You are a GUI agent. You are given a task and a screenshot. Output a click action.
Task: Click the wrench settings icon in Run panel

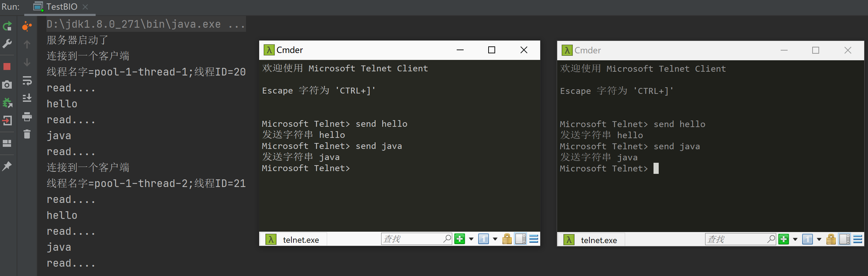point(7,44)
